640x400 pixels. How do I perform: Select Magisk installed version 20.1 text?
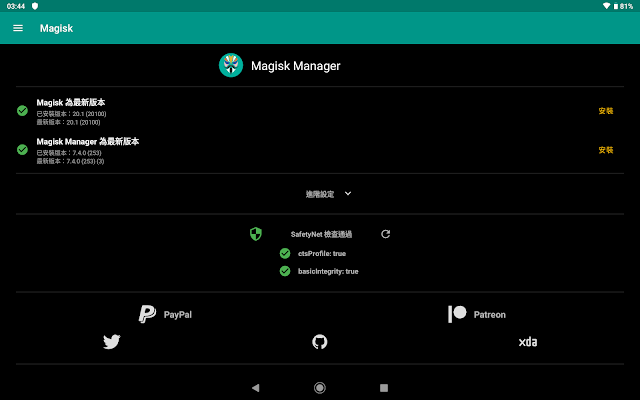[71, 114]
